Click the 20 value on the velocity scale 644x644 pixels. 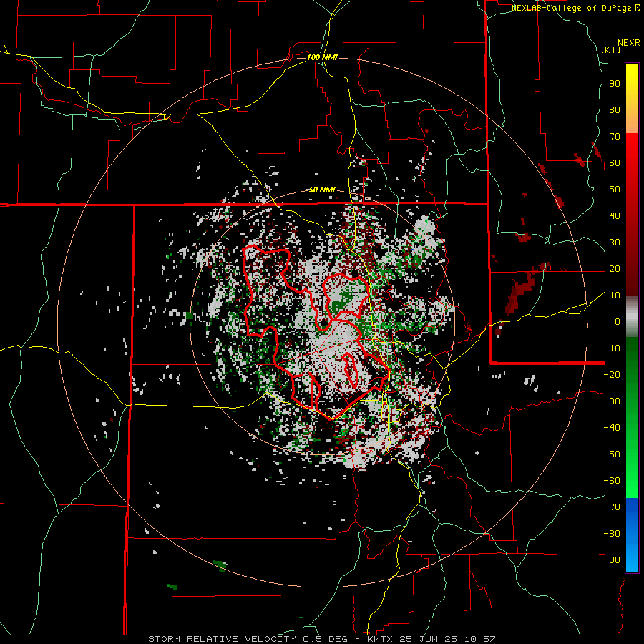coord(615,269)
